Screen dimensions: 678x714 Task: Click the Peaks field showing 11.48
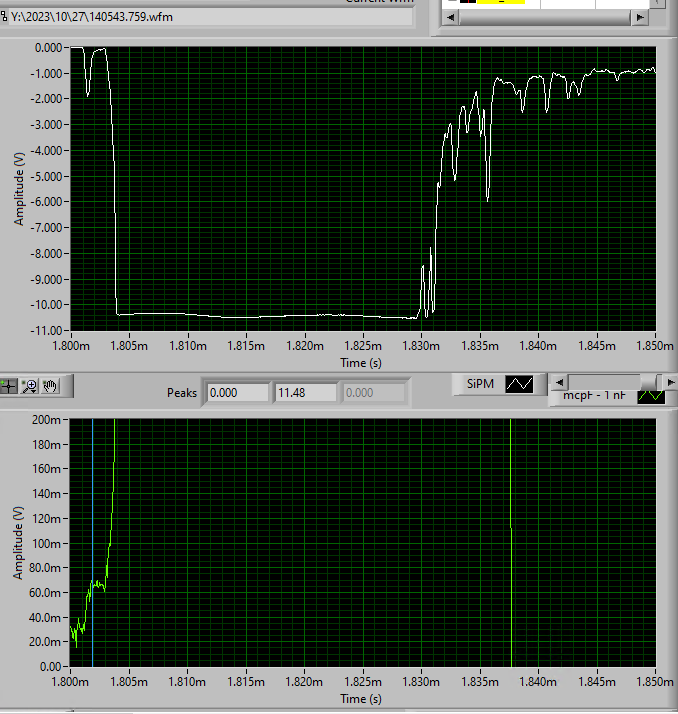(x=306, y=393)
